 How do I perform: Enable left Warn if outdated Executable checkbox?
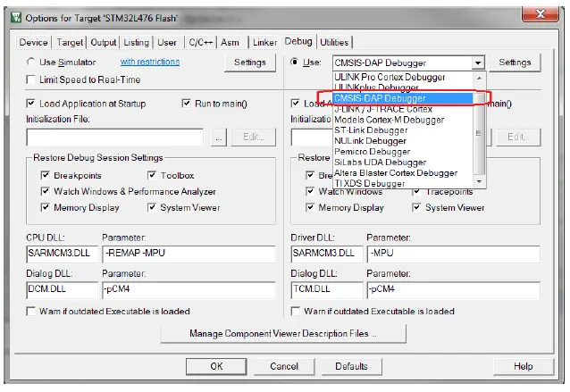(31, 312)
